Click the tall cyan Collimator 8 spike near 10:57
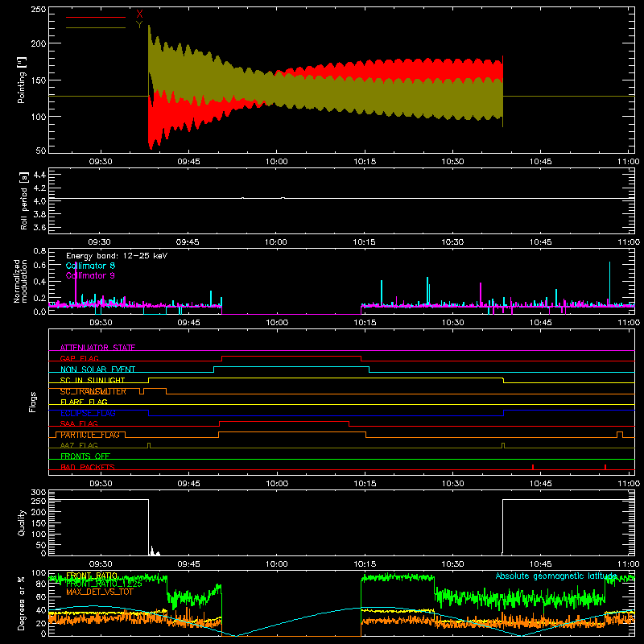This screenshot has height=644, width=644. pos(609,283)
